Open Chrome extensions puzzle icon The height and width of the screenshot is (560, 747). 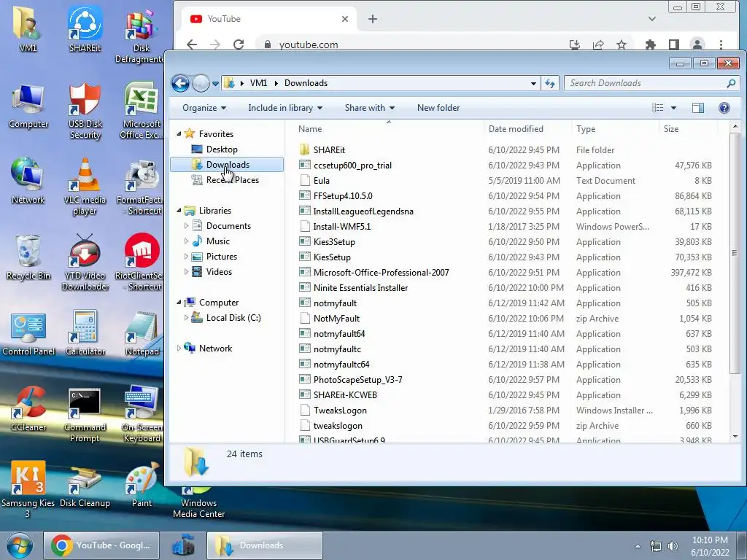click(650, 44)
